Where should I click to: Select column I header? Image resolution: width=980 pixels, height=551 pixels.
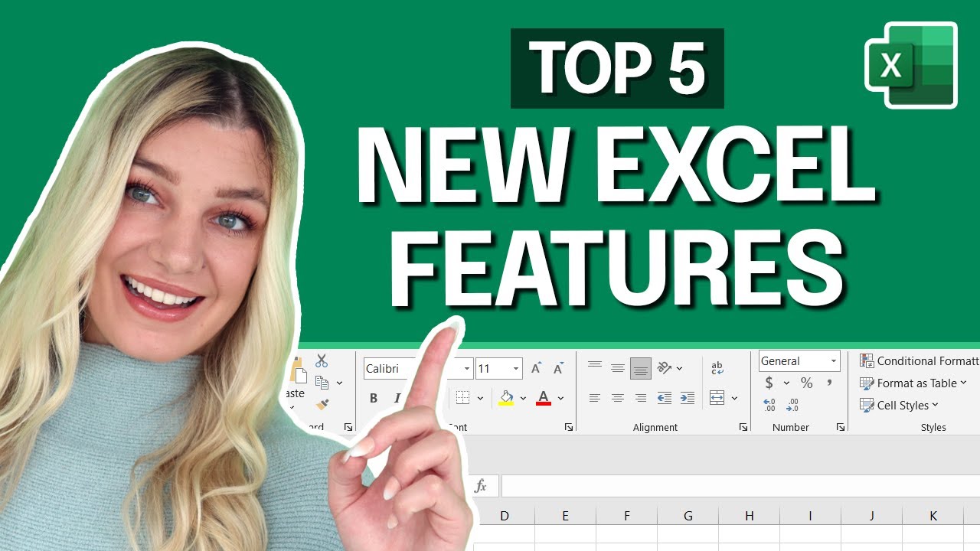(x=810, y=517)
